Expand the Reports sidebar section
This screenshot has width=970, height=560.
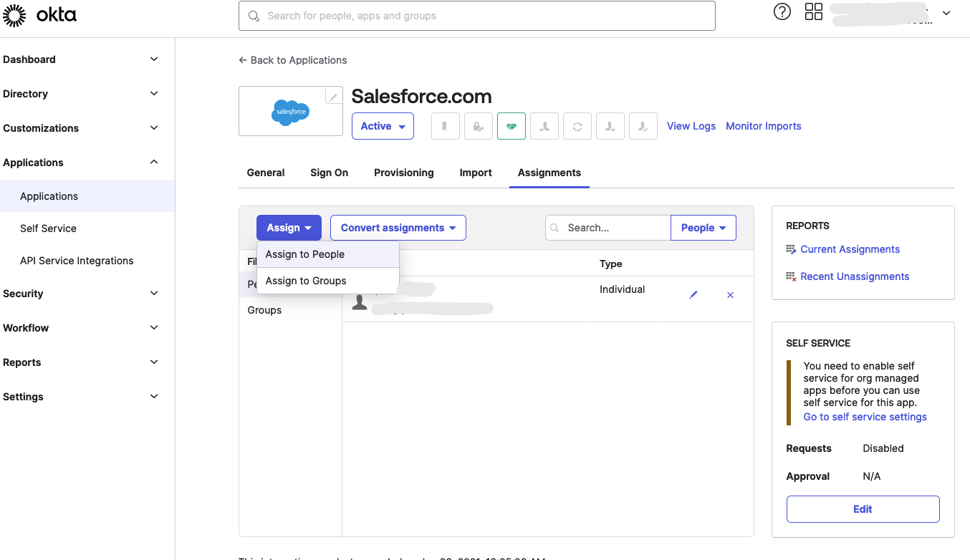pos(154,362)
